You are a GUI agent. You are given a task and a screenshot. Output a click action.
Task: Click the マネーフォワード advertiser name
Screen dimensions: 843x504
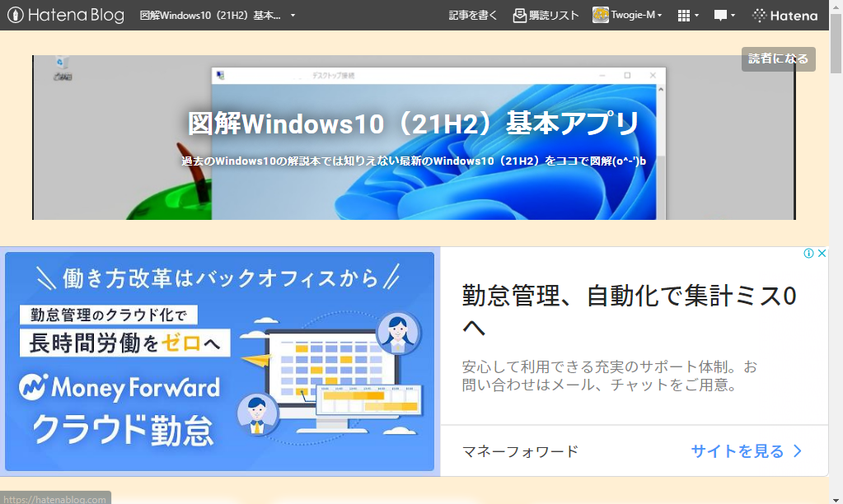[x=520, y=451]
